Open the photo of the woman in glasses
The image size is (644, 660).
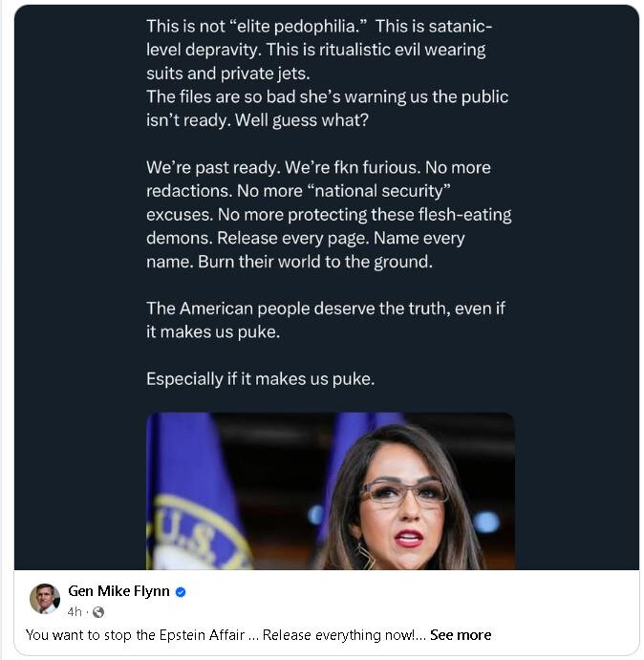tap(330, 491)
